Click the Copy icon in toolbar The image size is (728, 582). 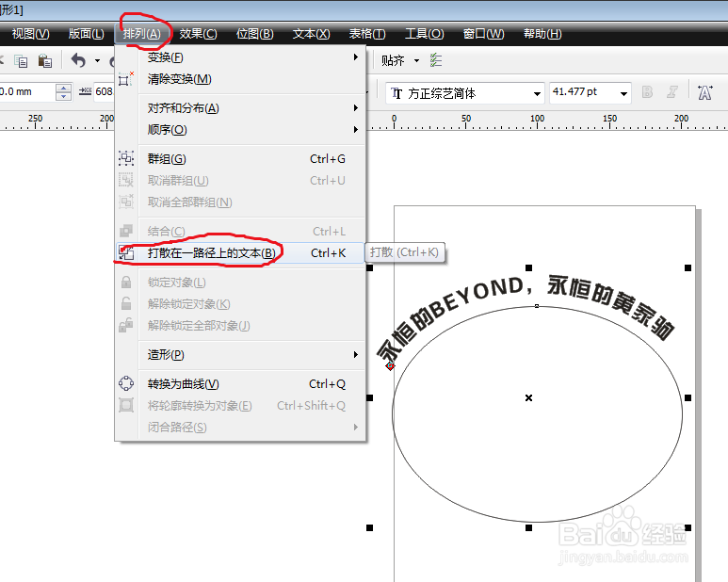tap(21, 61)
